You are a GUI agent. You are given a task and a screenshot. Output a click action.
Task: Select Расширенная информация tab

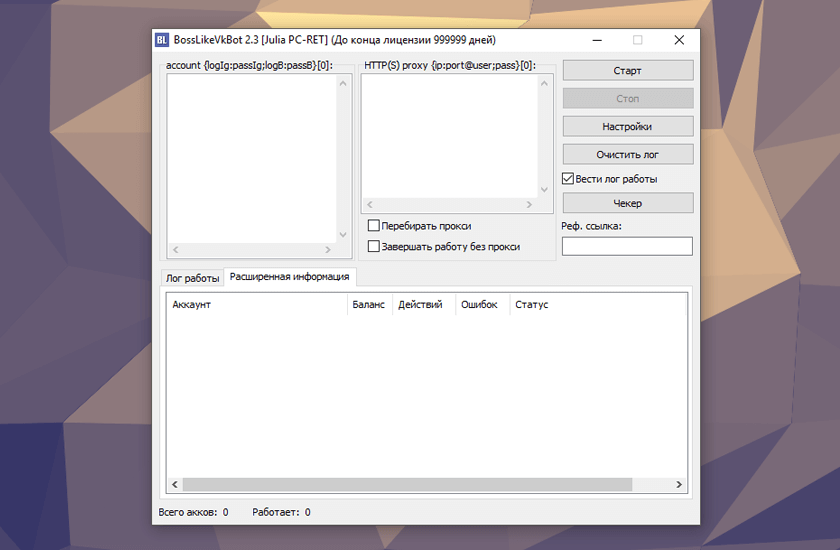pos(289,276)
